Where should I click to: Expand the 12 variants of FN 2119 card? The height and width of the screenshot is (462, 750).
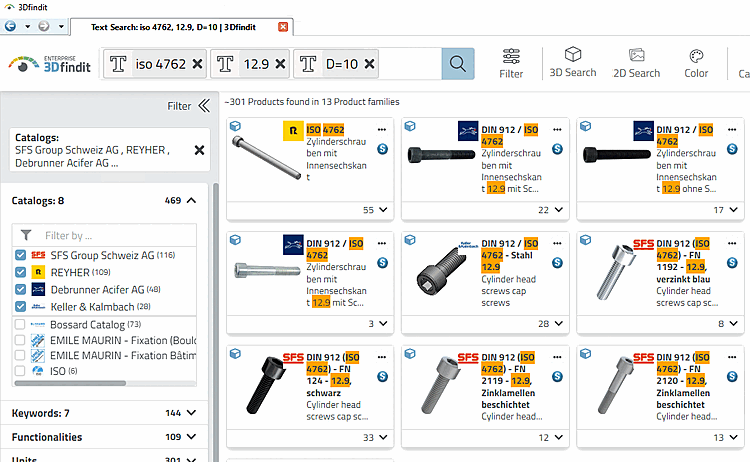(558, 438)
